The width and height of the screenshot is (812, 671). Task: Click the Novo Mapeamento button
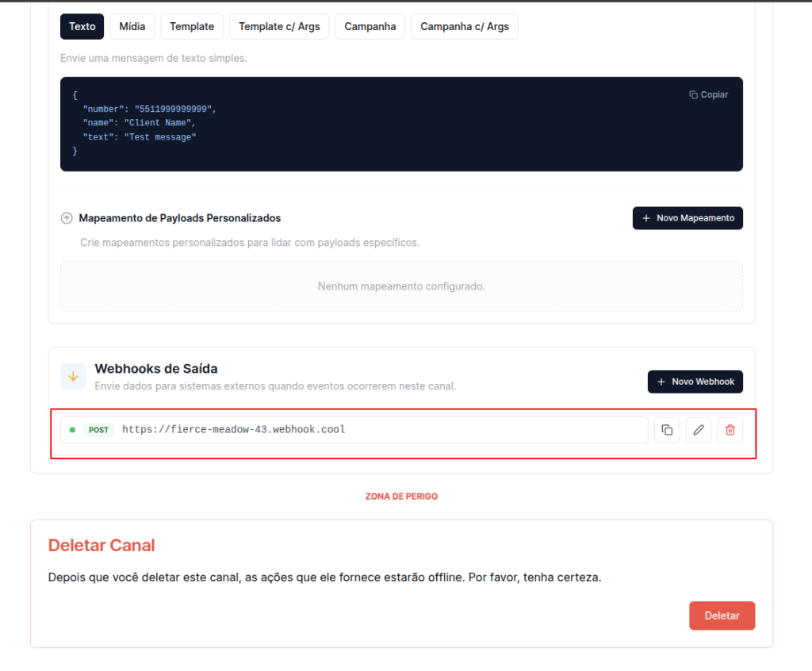tap(688, 218)
